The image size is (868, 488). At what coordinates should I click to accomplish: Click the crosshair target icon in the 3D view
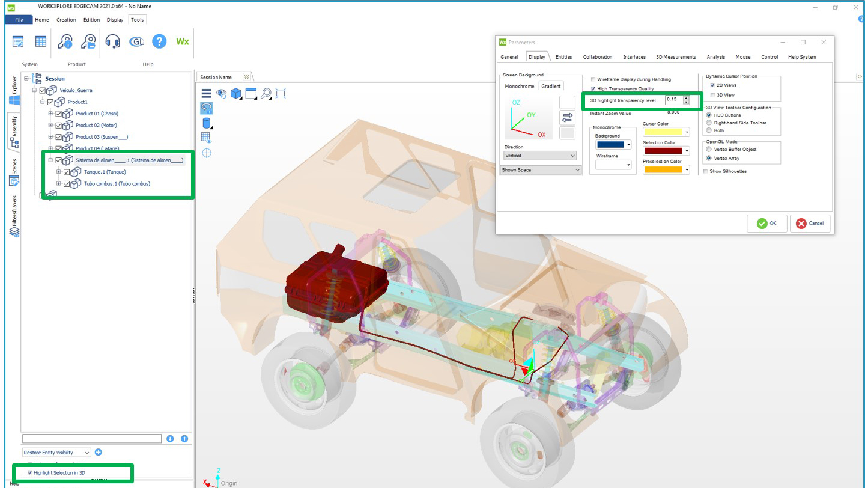[207, 153]
